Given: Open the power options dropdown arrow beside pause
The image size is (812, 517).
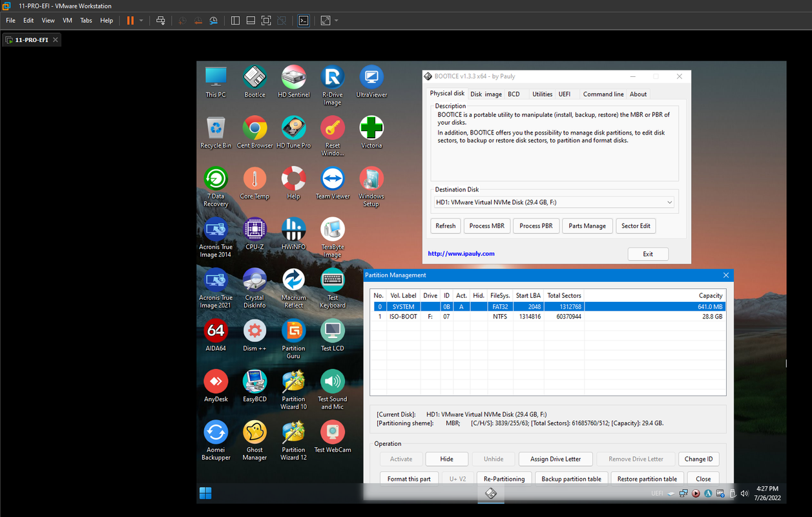Looking at the screenshot, I should [141, 21].
